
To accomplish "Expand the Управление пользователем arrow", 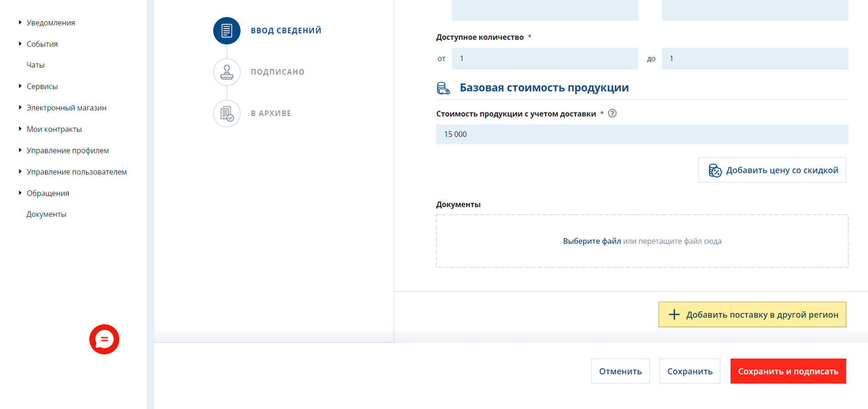I will coord(20,171).
